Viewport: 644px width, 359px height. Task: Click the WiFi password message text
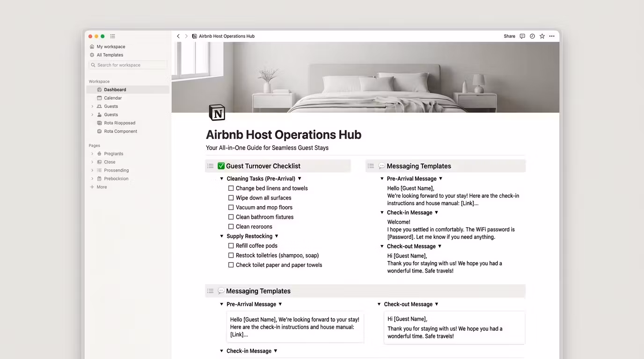pyautogui.click(x=451, y=233)
